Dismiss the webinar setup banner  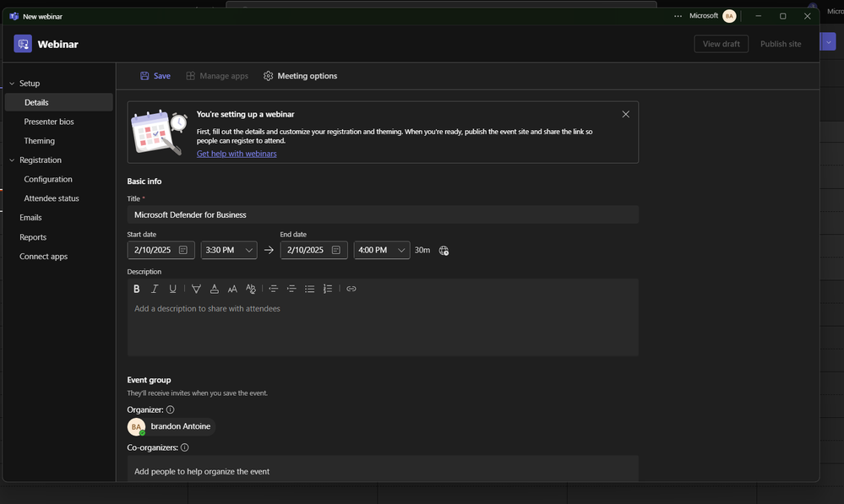[625, 114]
